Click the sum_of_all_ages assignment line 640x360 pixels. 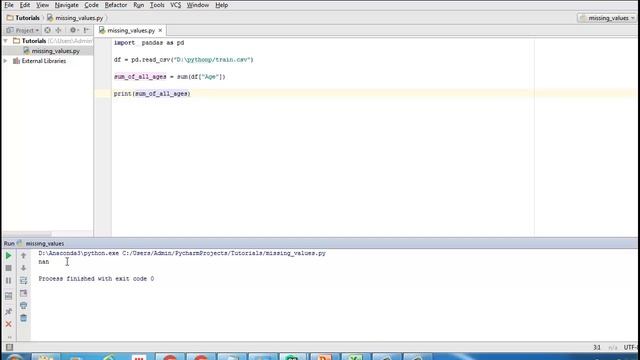[169, 77]
